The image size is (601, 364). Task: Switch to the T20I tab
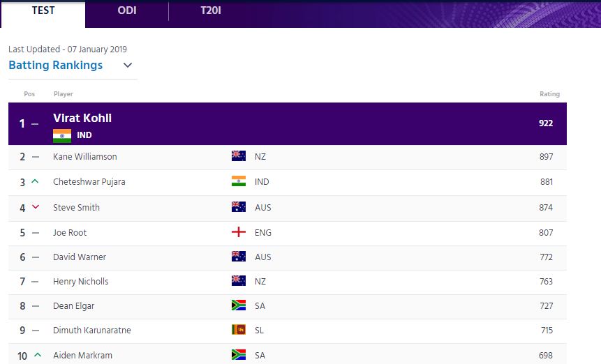coord(211,10)
